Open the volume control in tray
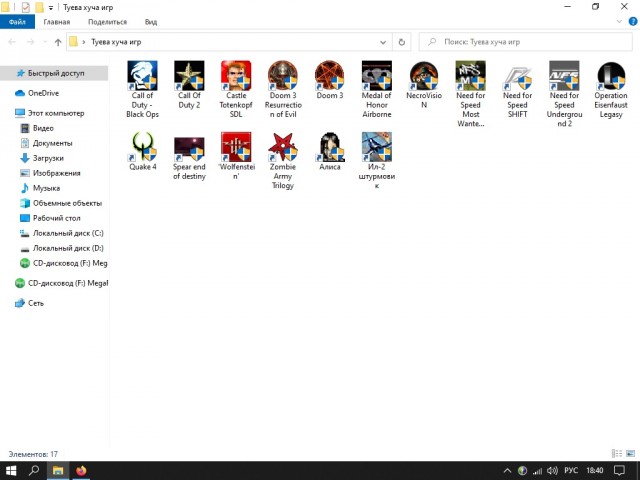 552,471
